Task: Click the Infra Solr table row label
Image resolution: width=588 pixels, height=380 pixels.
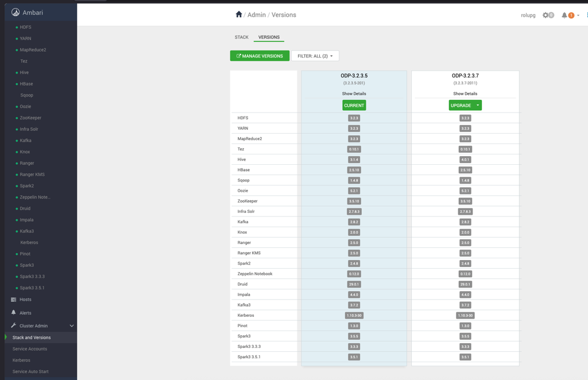Action: pyautogui.click(x=246, y=211)
